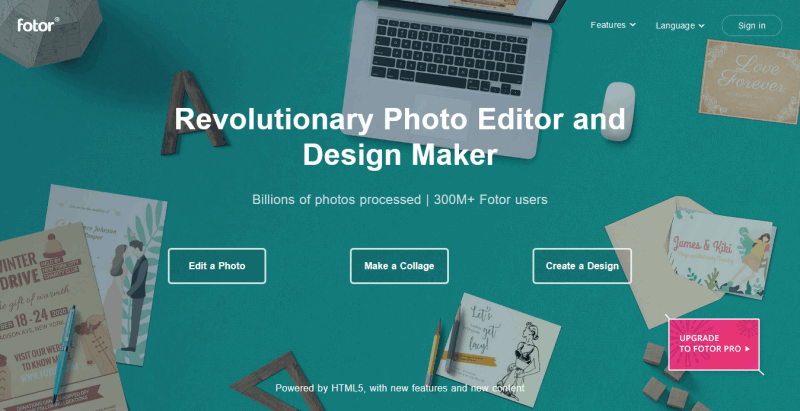Click the white computer mouse image

[x=617, y=111]
